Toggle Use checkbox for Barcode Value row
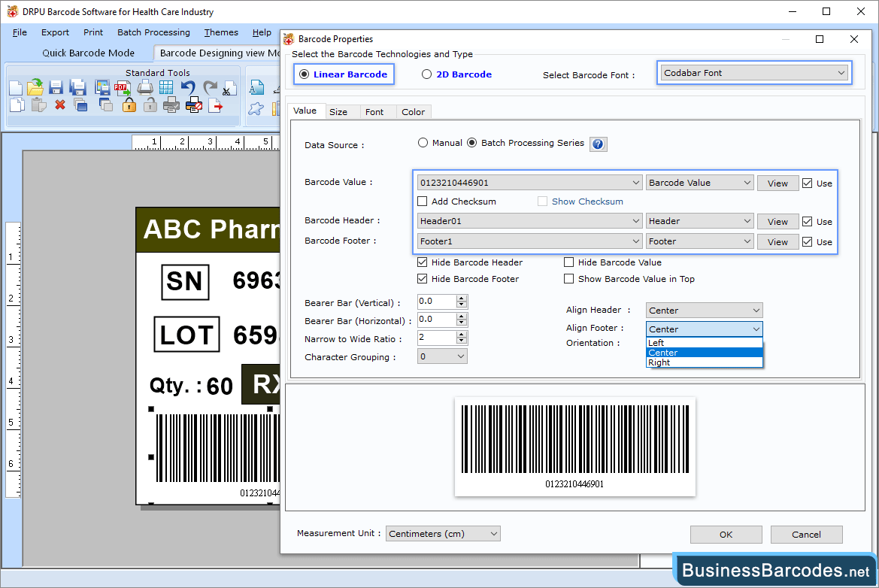 click(808, 183)
